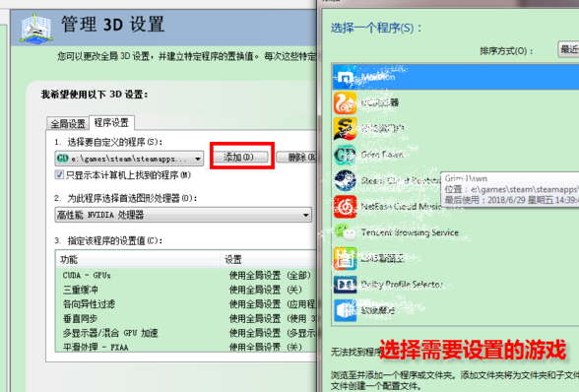Click the 删除 button
Screen dimensions: 579x392
coord(296,157)
